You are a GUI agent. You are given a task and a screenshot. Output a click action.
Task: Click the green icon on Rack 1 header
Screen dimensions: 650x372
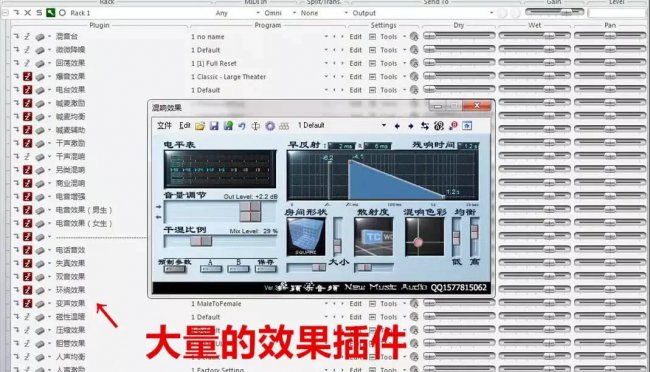click(51, 13)
